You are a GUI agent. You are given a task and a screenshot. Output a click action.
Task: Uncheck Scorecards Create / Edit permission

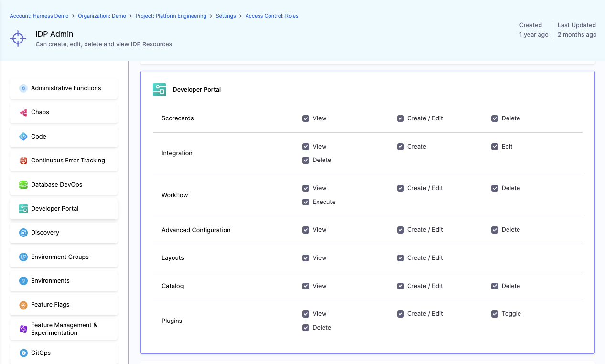(400, 118)
